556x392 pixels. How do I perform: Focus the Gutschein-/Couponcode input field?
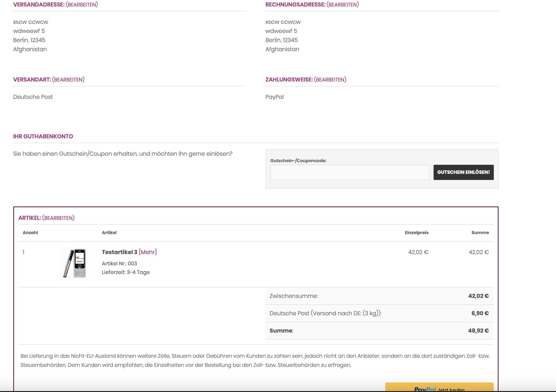pyautogui.click(x=350, y=173)
